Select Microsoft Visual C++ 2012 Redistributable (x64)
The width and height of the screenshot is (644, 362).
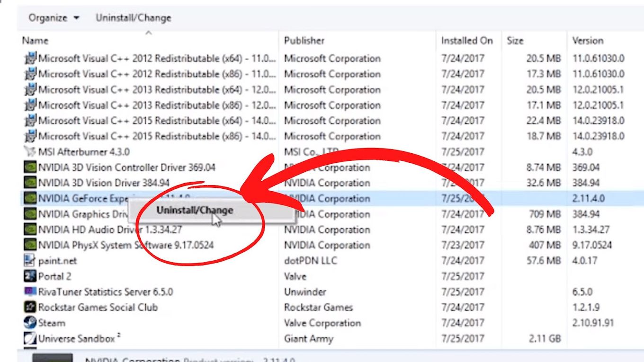pyautogui.click(x=157, y=59)
